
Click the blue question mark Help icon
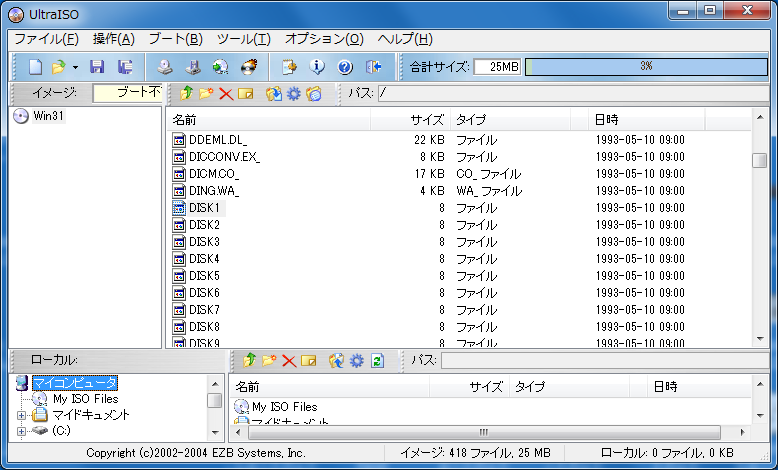point(345,67)
